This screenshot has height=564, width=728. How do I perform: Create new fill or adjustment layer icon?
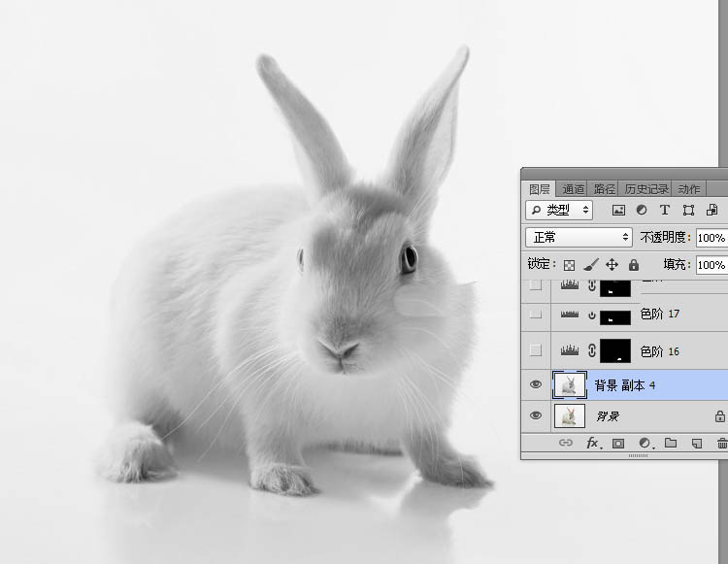click(645, 444)
